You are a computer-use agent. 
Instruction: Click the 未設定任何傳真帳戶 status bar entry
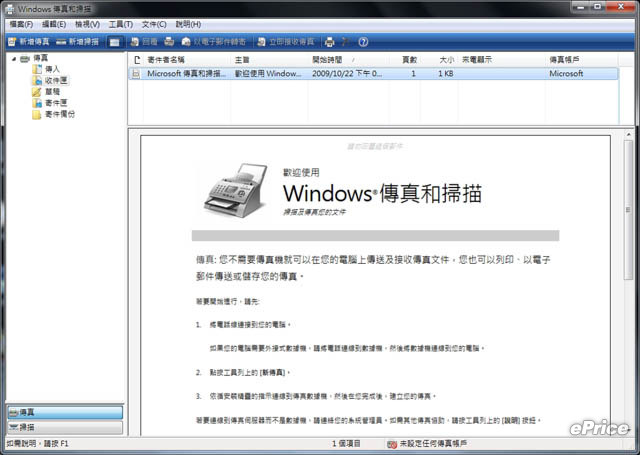[x=433, y=443]
